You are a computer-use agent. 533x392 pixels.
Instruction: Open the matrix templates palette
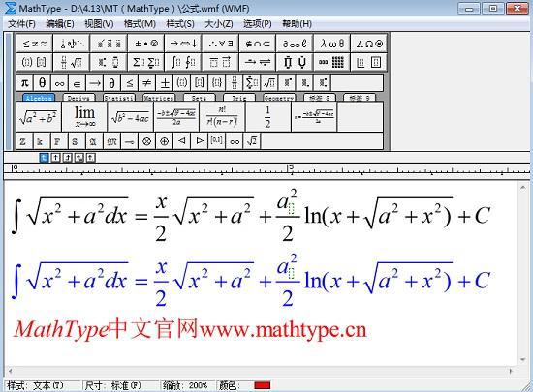[x=331, y=62]
